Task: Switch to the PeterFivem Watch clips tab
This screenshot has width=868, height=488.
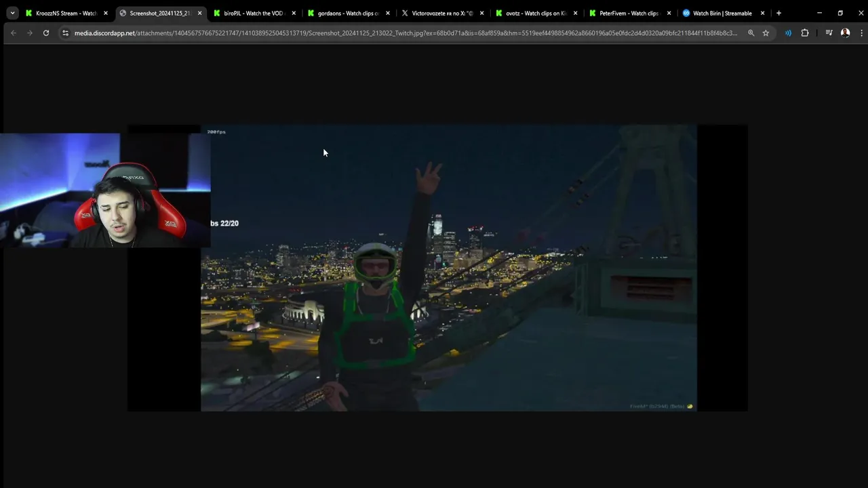Action: point(629,13)
